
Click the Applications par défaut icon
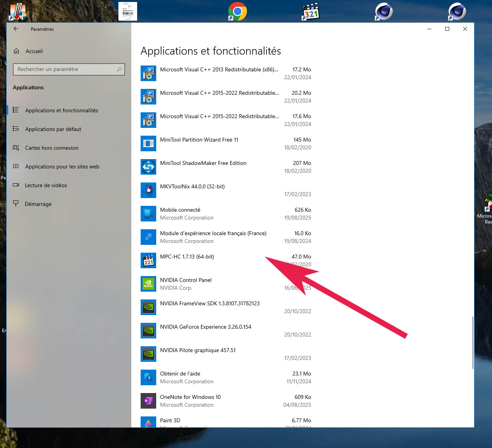pyautogui.click(x=16, y=129)
